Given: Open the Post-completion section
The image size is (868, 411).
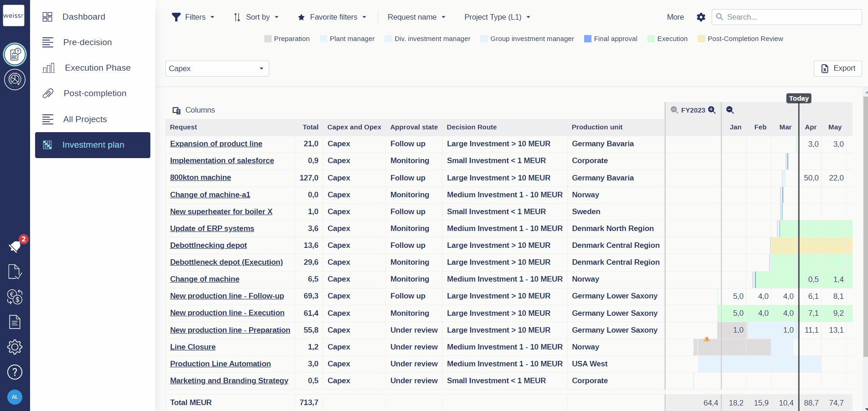Looking at the screenshot, I should [92, 93].
